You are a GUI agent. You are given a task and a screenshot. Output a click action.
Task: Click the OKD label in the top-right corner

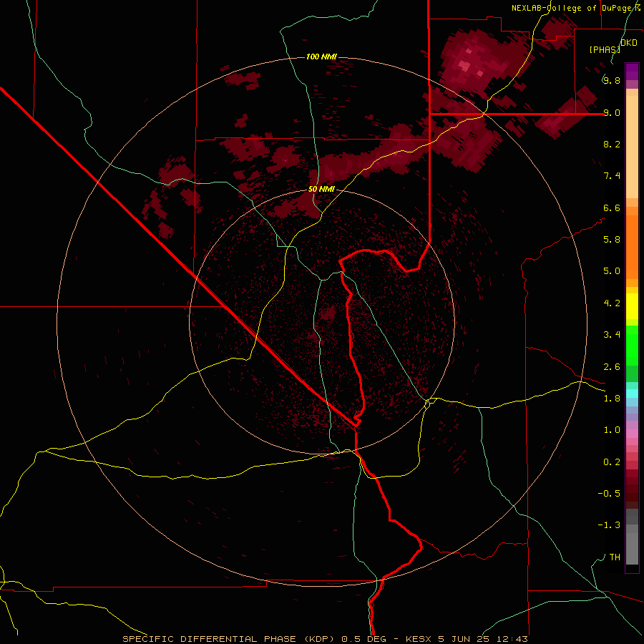coord(628,42)
